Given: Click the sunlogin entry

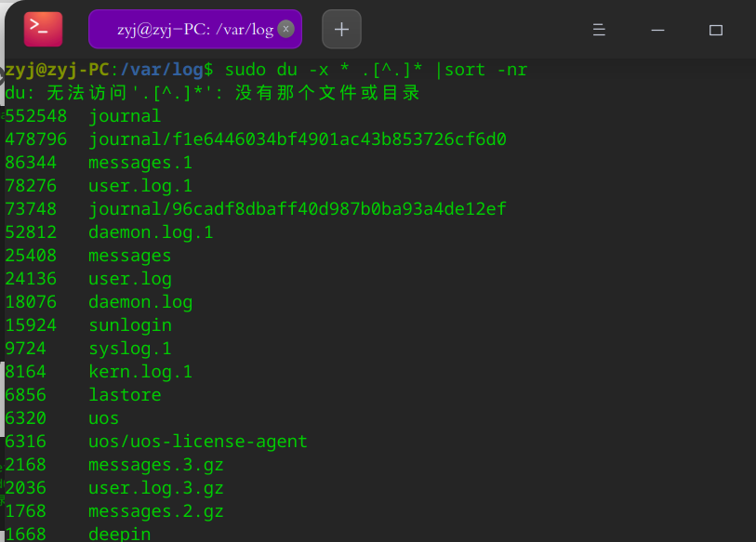Looking at the screenshot, I should 129,325.
